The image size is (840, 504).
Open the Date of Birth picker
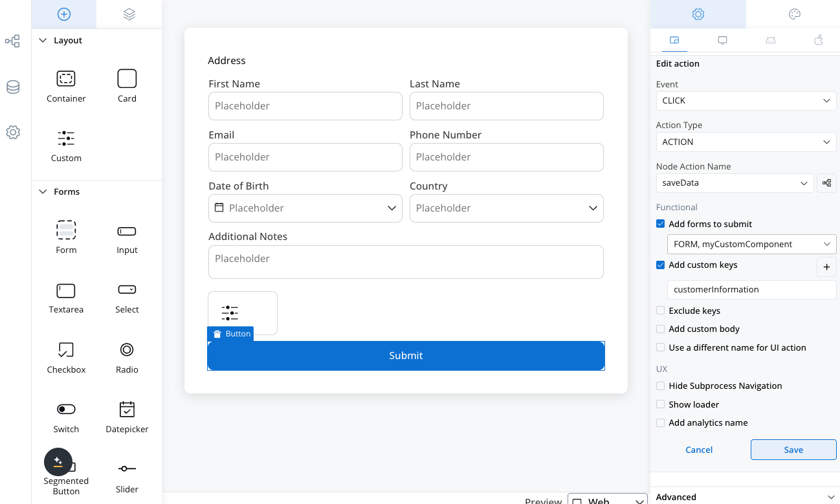pos(305,208)
